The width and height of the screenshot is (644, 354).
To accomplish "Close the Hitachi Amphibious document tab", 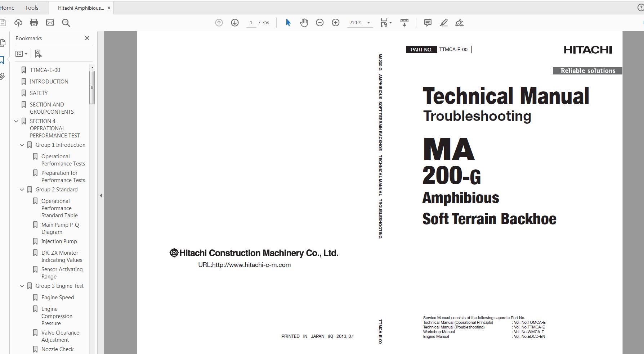I will point(109,8).
